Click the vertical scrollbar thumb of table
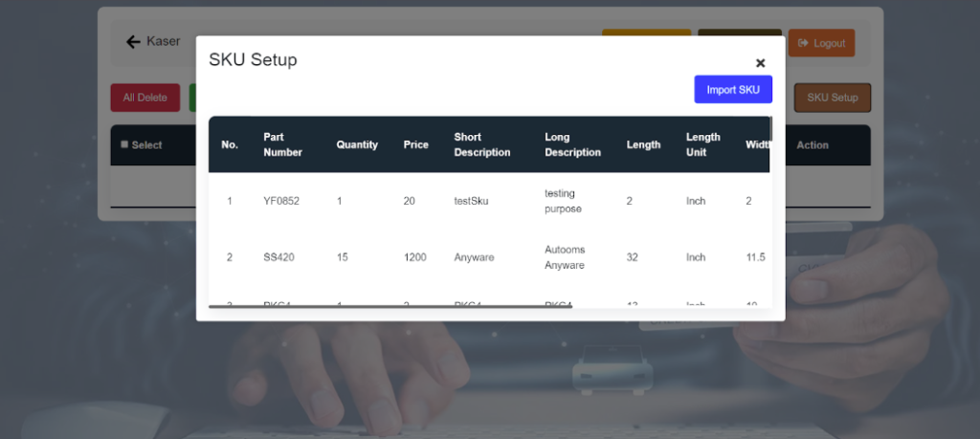 click(771, 128)
